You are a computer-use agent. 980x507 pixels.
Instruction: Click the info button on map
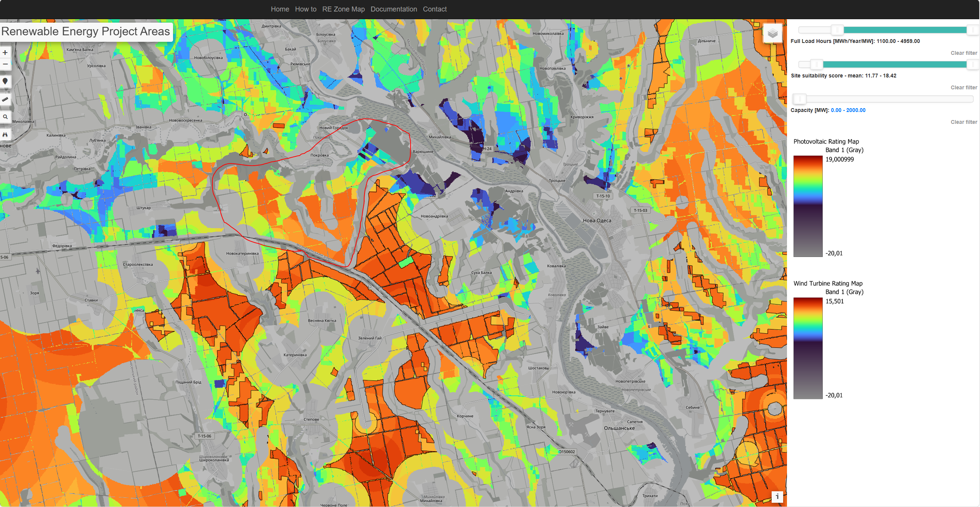777,497
